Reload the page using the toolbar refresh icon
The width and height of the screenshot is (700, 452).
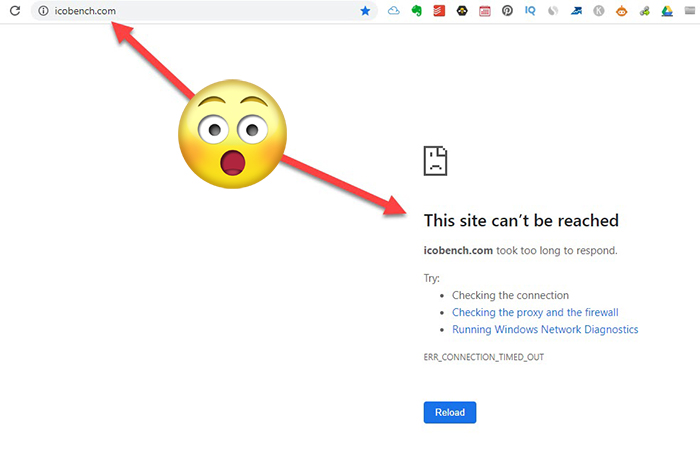pos(15,11)
